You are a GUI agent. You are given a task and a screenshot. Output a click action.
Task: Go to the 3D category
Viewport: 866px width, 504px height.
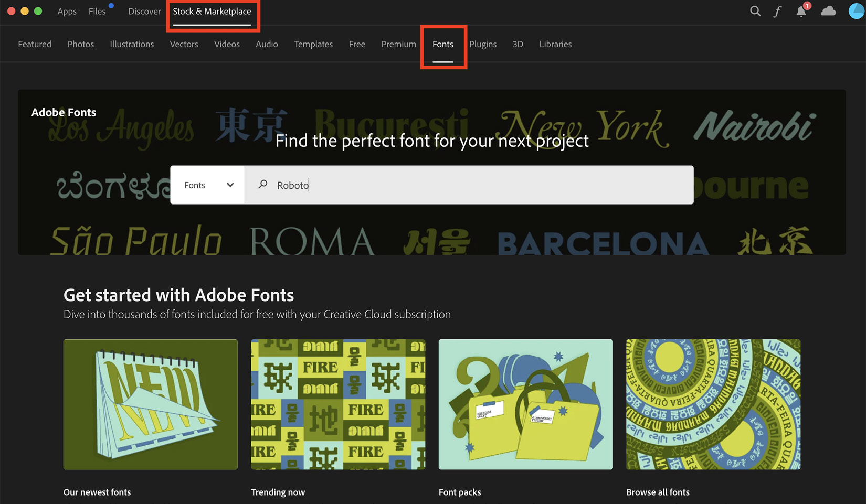[x=518, y=44]
